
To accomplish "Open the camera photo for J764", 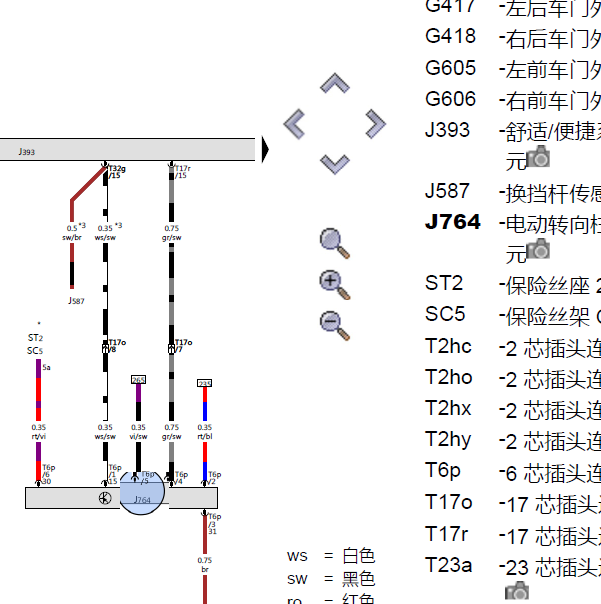I will tap(538, 248).
